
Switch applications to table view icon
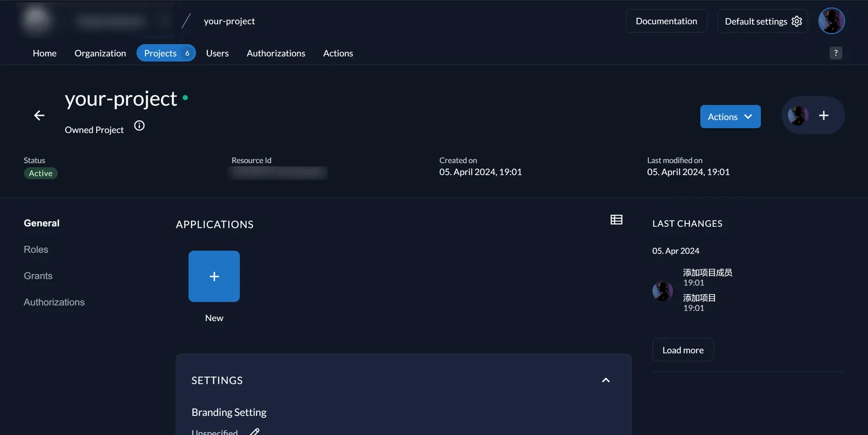click(x=616, y=220)
